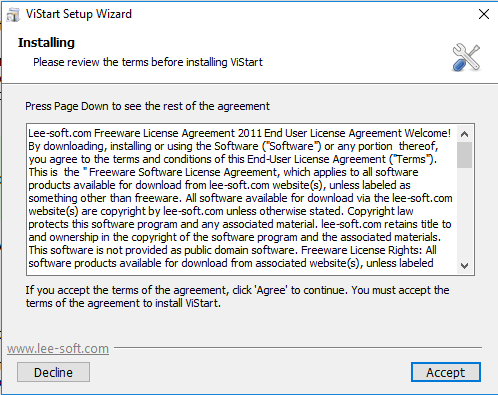Viewport: 498px width, 395px height.
Task: Click the 'Copyright law' phrase in the agreement
Action: coord(380,211)
